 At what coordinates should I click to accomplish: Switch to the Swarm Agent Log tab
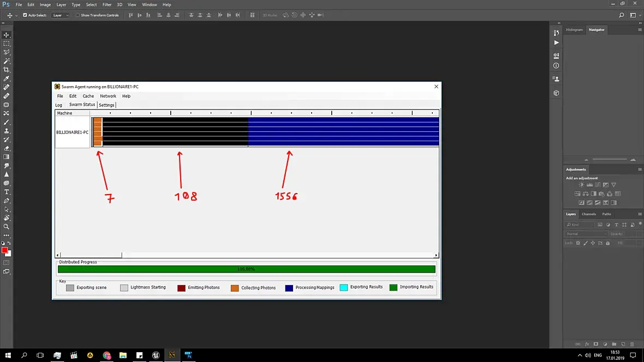click(x=59, y=105)
